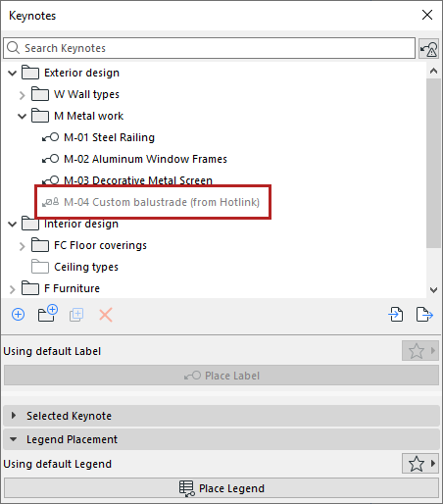
Task: Open the label favorites star dropdown
Action: pos(420,351)
